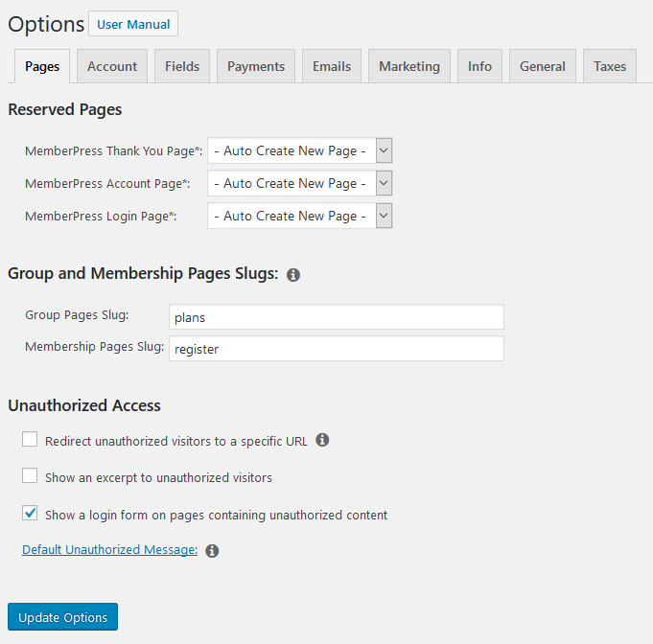653x644 pixels.
Task: Open the User Manual button
Action: click(x=133, y=24)
